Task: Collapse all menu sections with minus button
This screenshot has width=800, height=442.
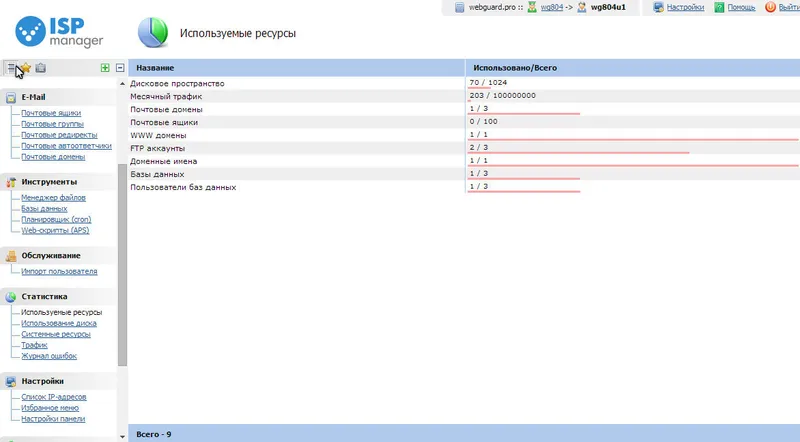Action: click(120, 67)
